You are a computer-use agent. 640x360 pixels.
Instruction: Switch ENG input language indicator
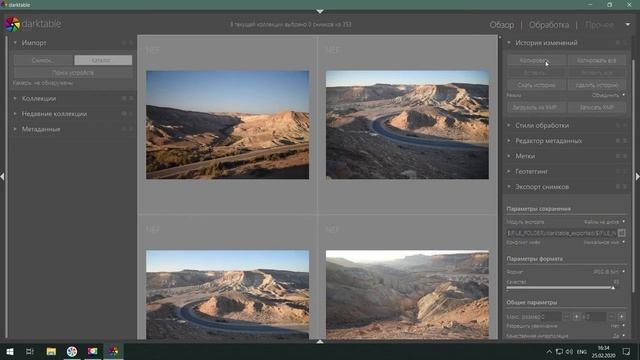pyautogui.click(x=582, y=352)
